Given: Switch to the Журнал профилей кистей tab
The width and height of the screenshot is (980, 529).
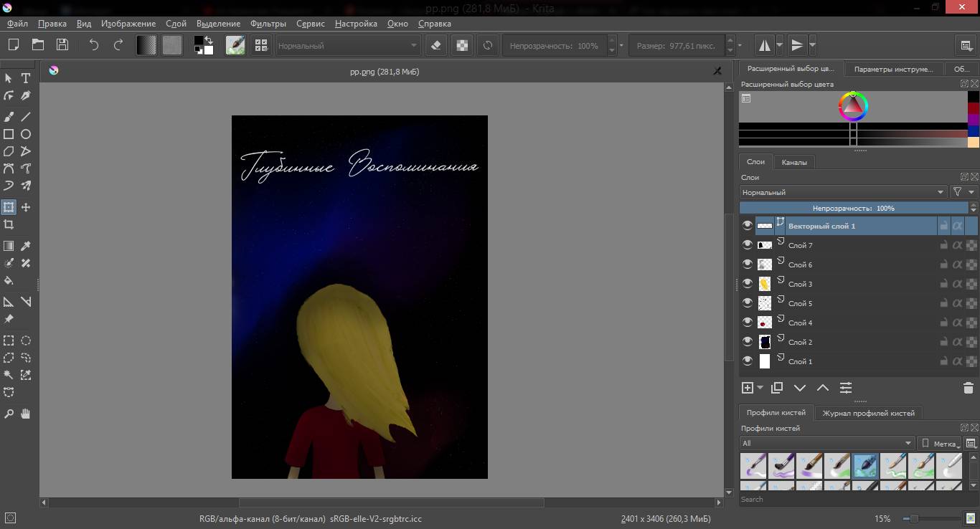Looking at the screenshot, I should click(x=868, y=413).
